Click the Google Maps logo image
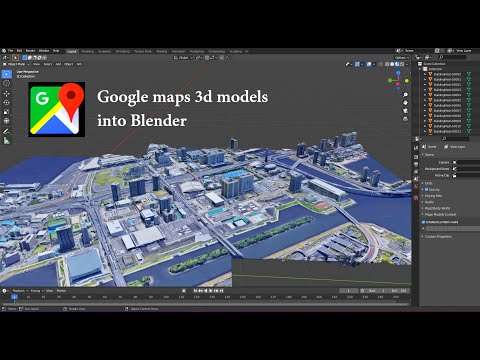The width and height of the screenshot is (480, 360). coord(57,109)
